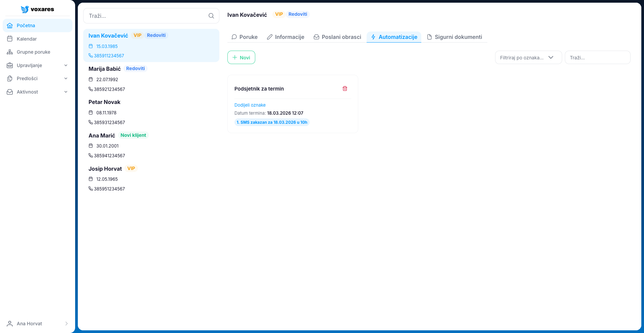The height and width of the screenshot is (333, 644).
Task: Click the automations Traži search field
Action: (597, 58)
